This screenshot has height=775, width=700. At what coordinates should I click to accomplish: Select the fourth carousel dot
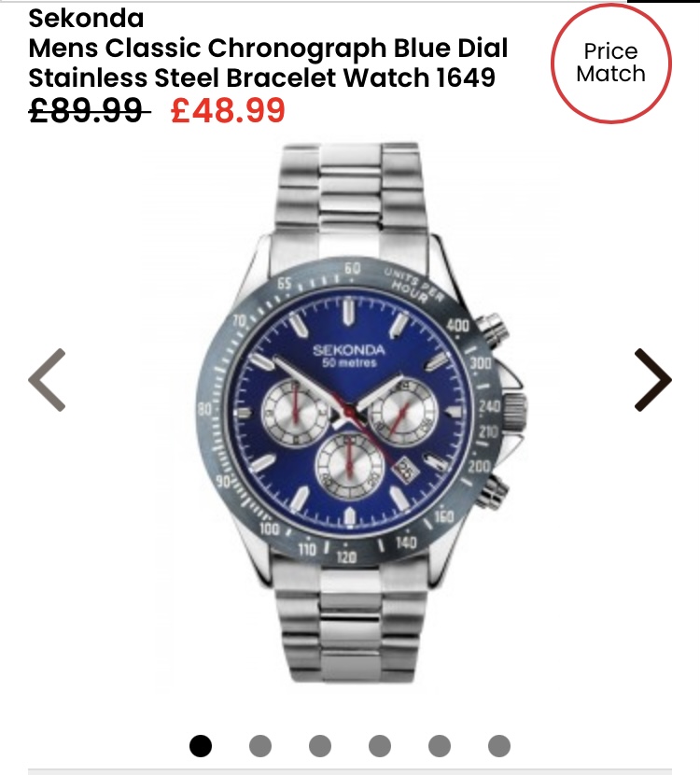[x=380, y=746]
